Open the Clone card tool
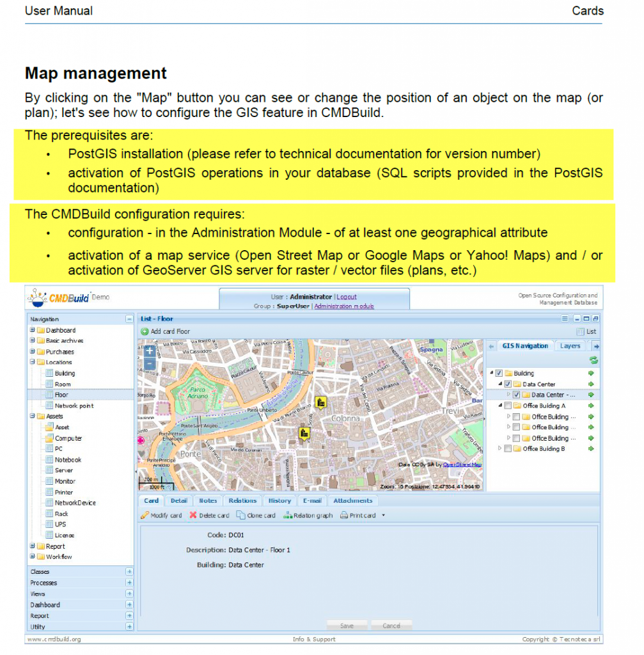644x655 pixels. (x=241, y=515)
